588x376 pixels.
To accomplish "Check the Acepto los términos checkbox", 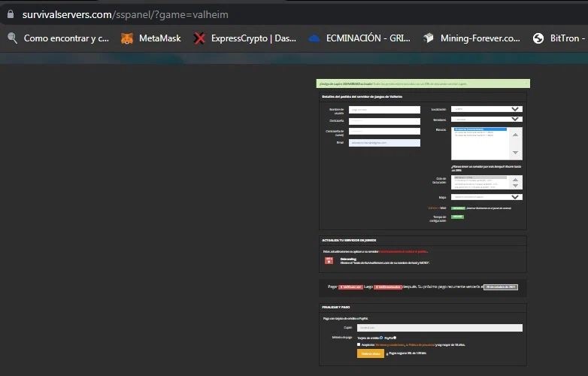I will click(359, 344).
